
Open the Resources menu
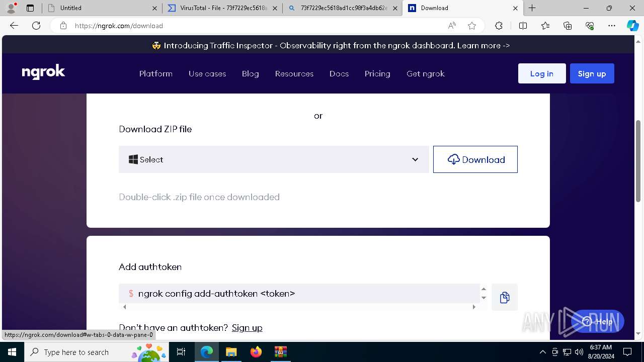click(x=294, y=73)
